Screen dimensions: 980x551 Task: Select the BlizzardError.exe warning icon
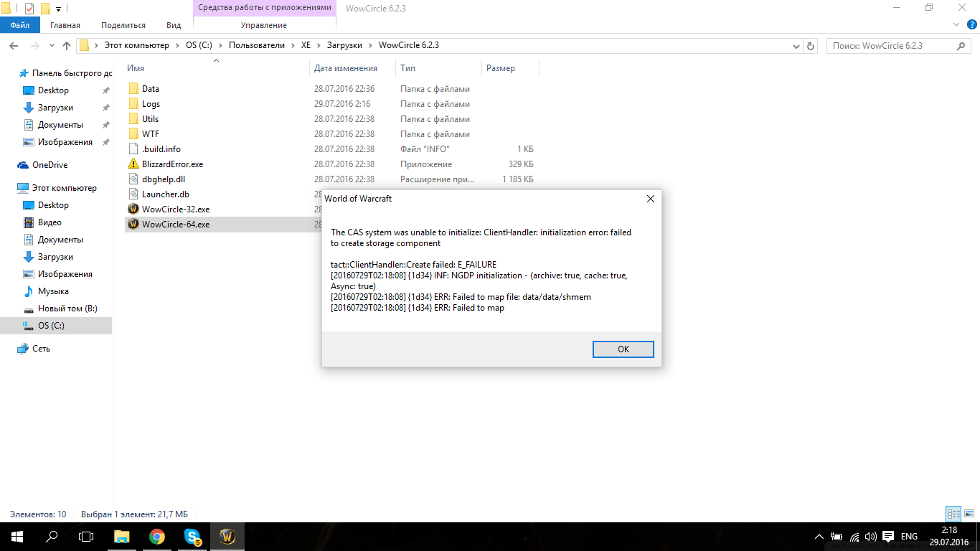tap(133, 164)
